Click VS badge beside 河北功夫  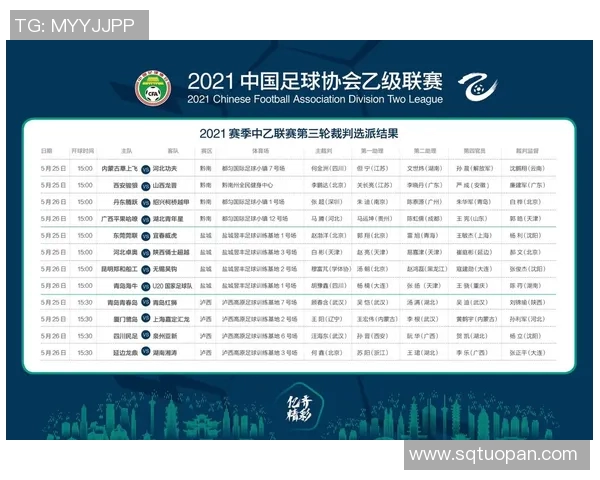(x=145, y=170)
